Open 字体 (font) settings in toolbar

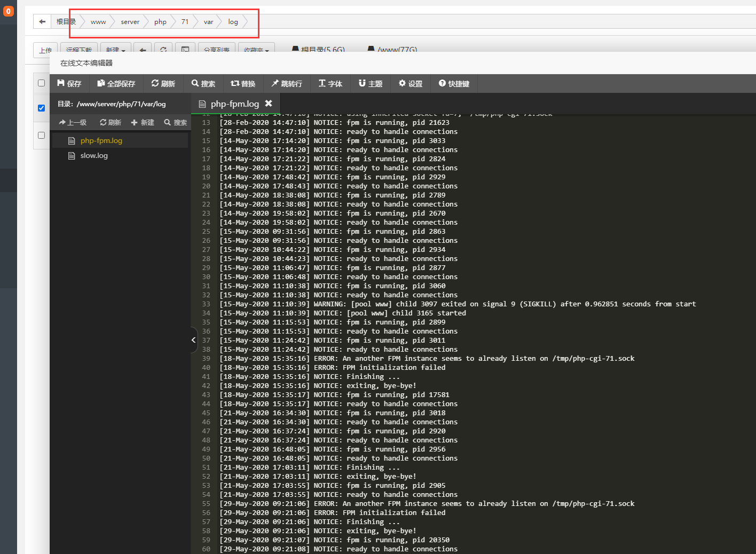click(330, 83)
